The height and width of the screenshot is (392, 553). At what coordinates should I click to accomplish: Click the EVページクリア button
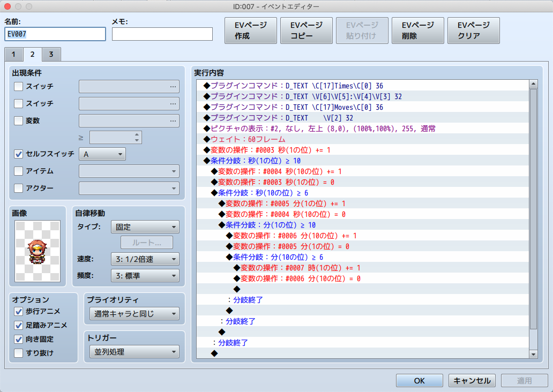[x=474, y=31]
